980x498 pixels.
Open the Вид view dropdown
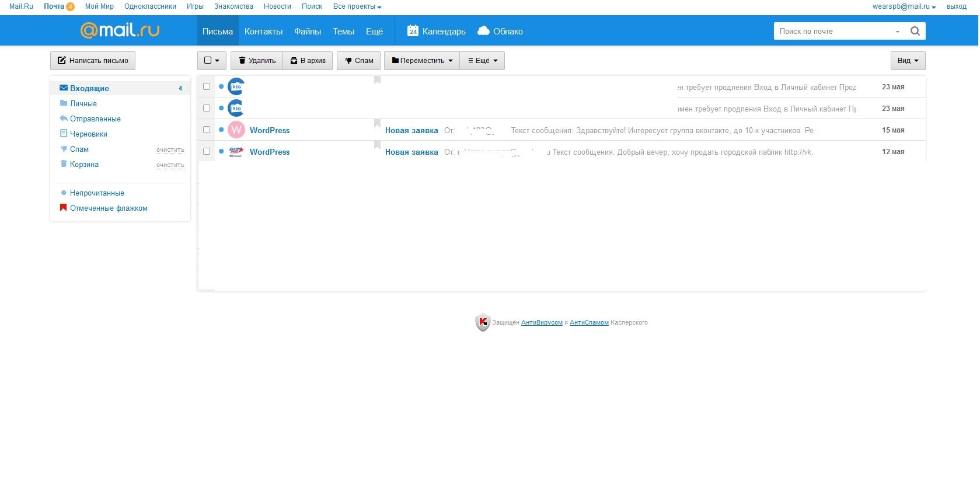click(908, 61)
